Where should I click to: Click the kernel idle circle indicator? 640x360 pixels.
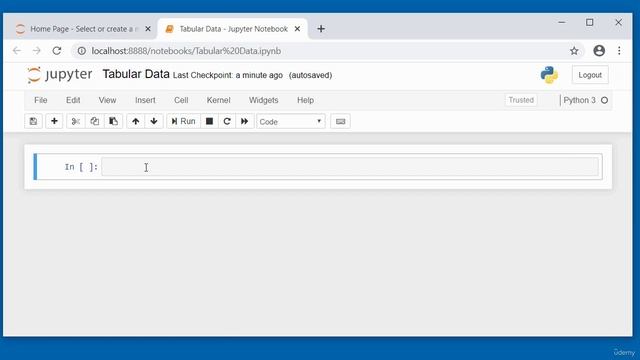pos(604,100)
